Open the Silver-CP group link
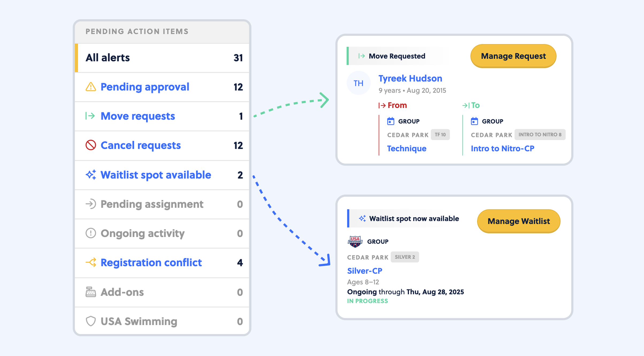The height and width of the screenshot is (356, 644). (365, 271)
